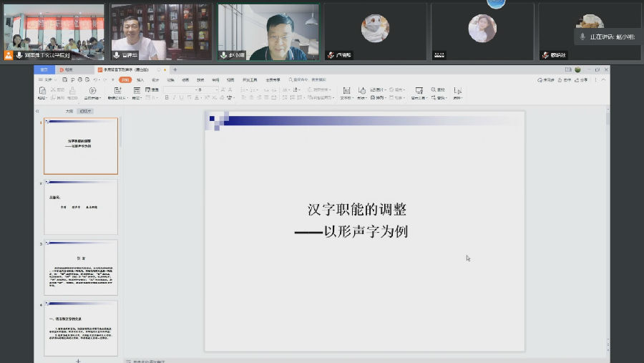Click the Find (查找) icon

pyautogui.click(x=431, y=90)
